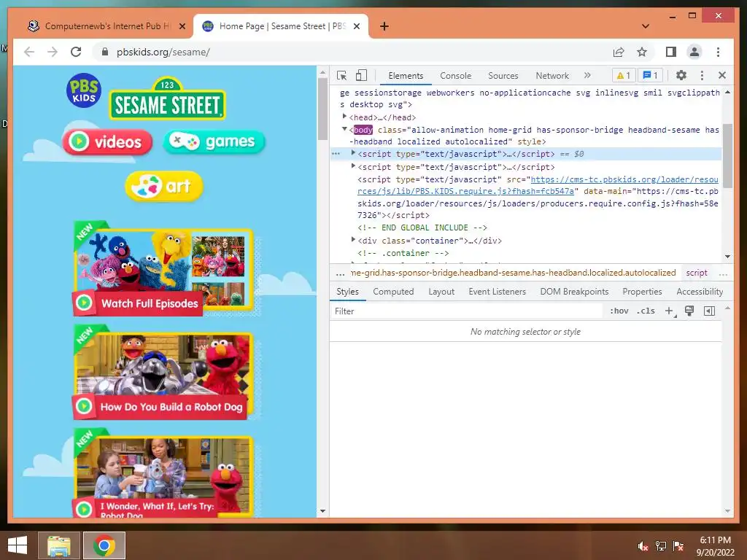Reload the Sesame Street page
This screenshot has height=560, width=747.
point(76,52)
